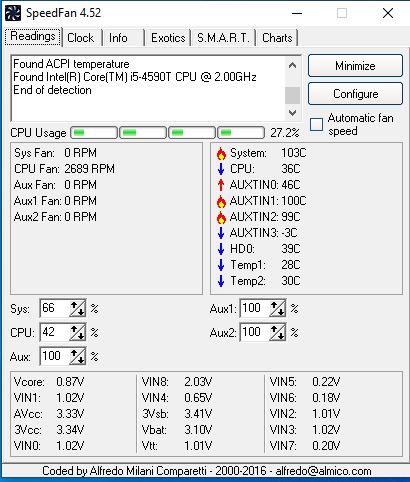Screen dimensions: 410x482
Task: Click the fourth CPU usage bar
Action: click(241, 133)
